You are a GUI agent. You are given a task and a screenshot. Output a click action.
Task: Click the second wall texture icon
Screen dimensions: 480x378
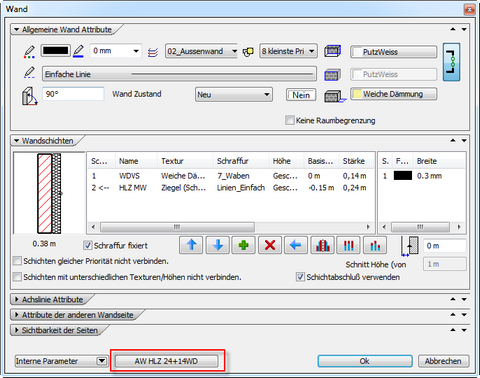pos(332,75)
